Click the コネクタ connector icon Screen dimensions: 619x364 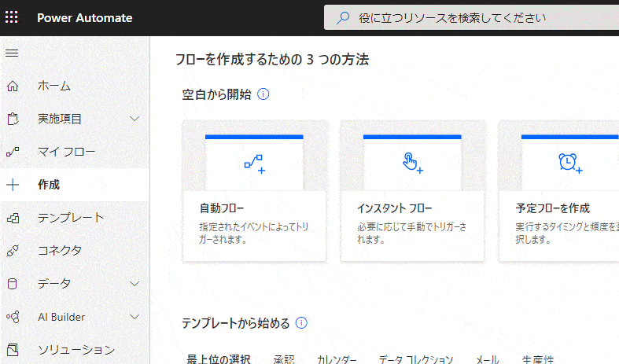[x=12, y=251]
